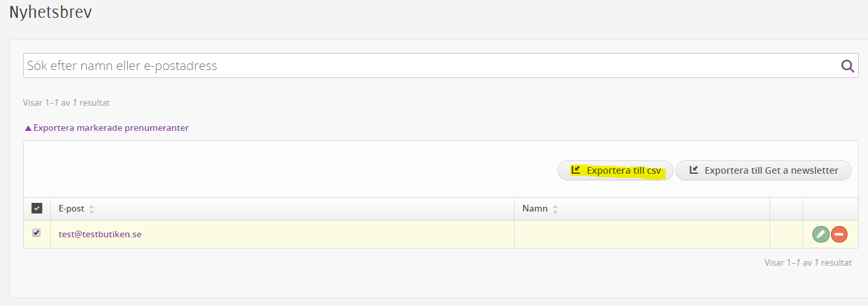This screenshot has height=306, width=868.
Task: Click chart icon on Get a newsletter export
Action: point(694,170)
